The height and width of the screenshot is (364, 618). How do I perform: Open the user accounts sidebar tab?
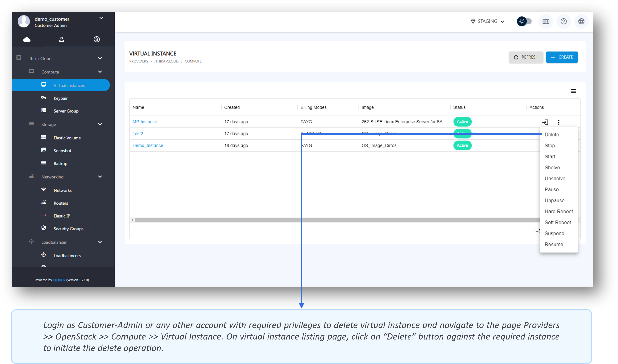[62, 39]
